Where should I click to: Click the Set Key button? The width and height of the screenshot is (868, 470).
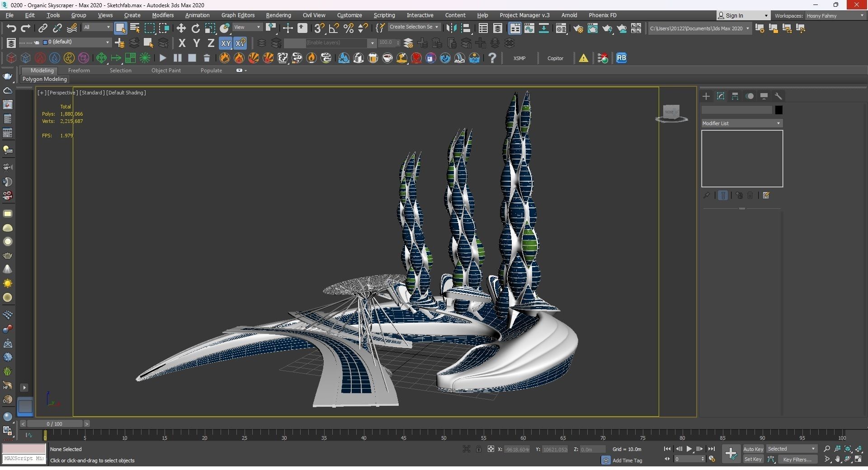tap(753, 460)
